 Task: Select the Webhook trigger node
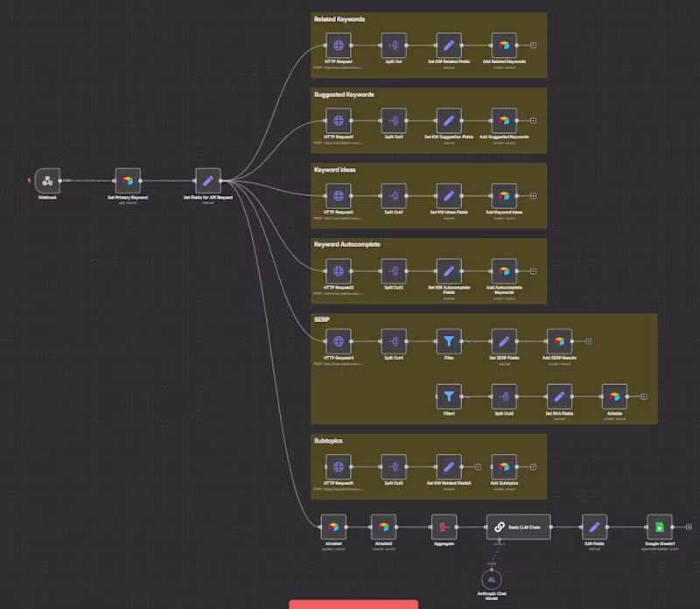pyautogui.click(x=47, y=180)
